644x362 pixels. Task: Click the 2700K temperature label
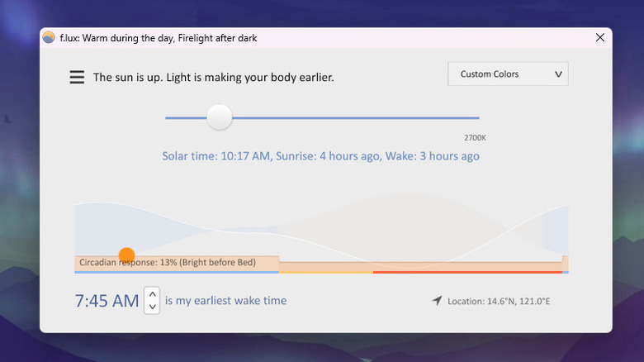coord(476,138)
